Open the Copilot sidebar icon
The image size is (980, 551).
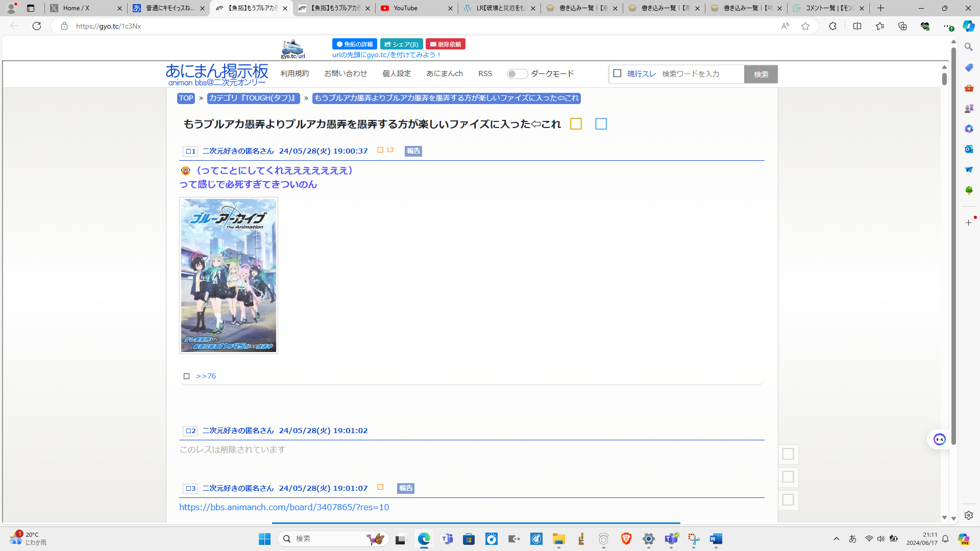(x=968, y=26)
